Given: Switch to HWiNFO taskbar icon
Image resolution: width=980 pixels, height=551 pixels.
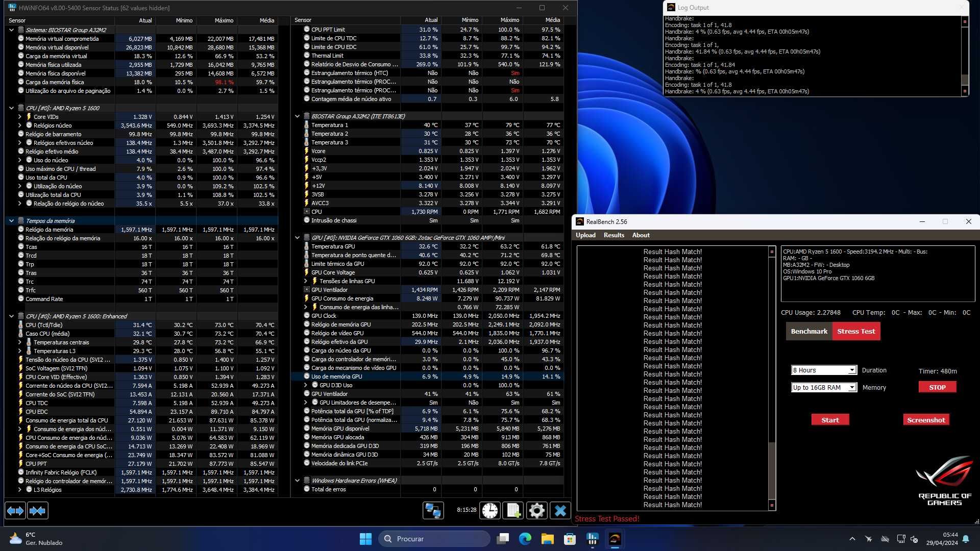Looking at the screenshot, I should pyautogui.click(x=593, y=539).
